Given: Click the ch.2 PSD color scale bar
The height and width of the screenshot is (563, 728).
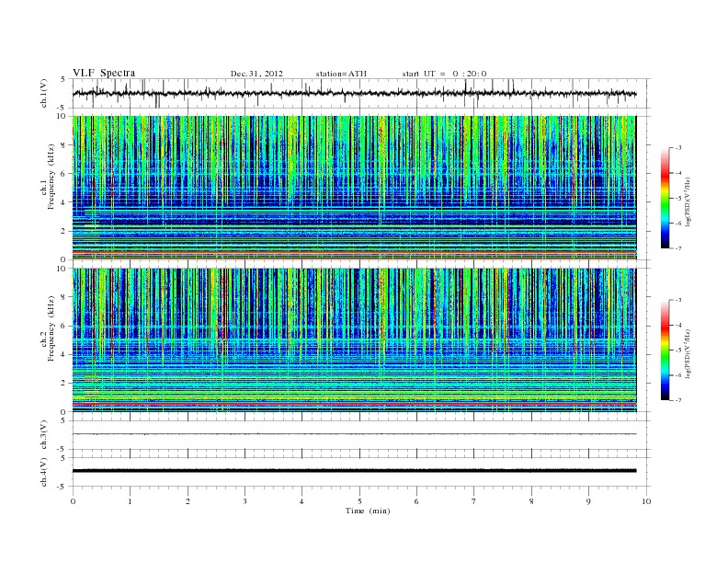Looking at the screenshot, I should point(665,350).
